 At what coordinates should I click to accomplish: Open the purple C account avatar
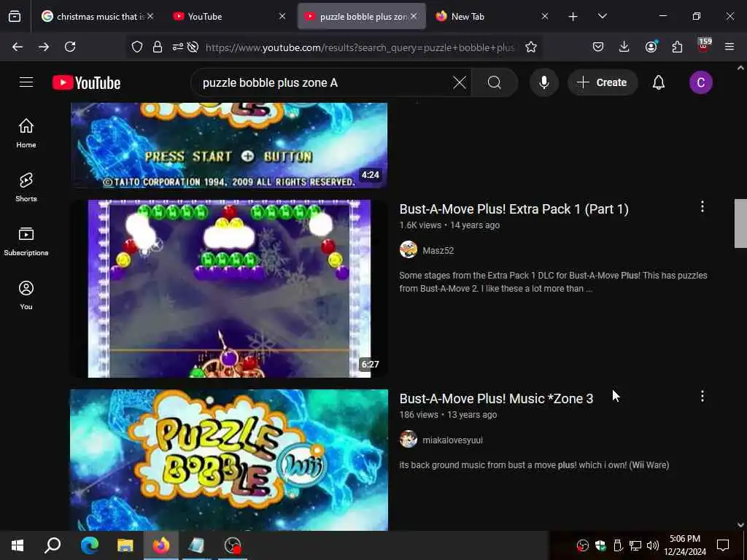click(x=701, y=82)
